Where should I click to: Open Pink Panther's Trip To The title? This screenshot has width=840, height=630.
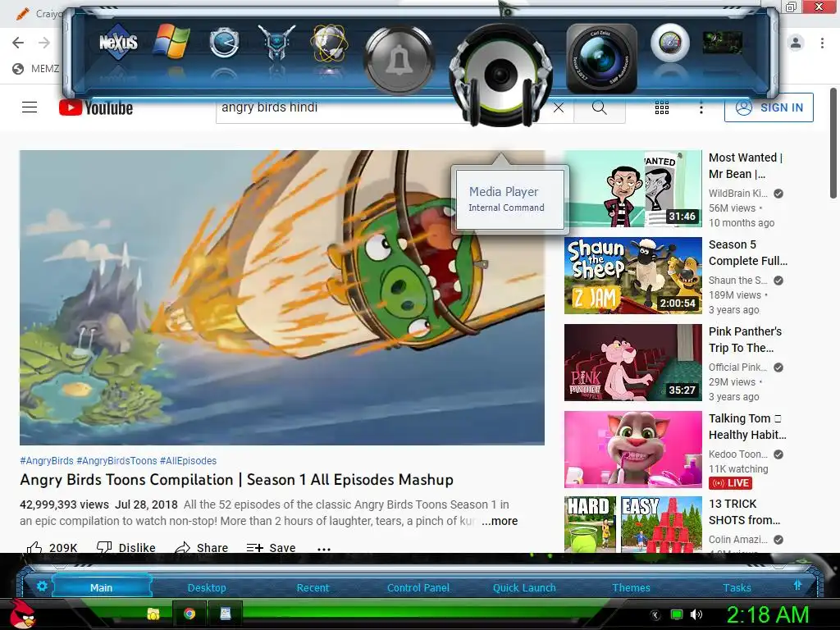745,340
